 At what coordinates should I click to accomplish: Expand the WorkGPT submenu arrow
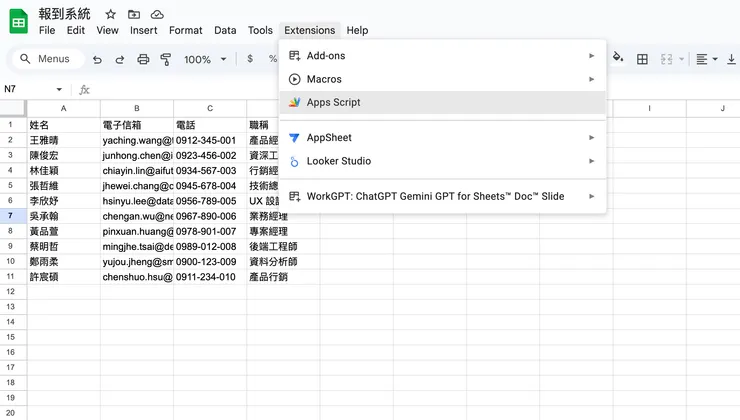(591, 196)
